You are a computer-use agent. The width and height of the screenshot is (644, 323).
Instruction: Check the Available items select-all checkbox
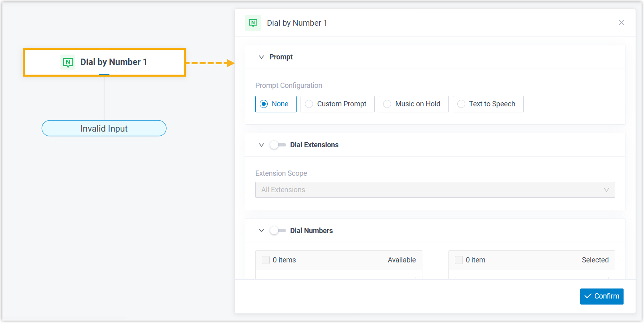pyautogui.click(x=266, y=260)
